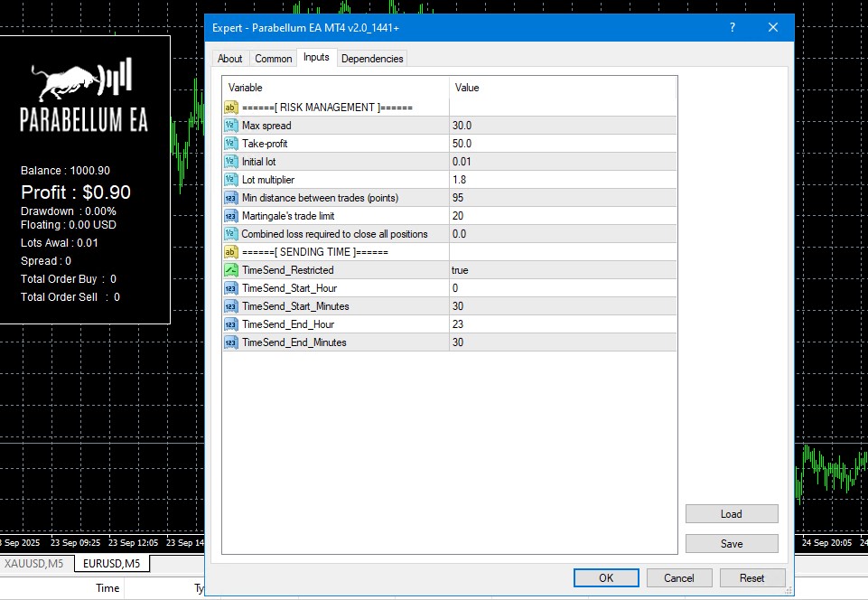Click the Max spread variable icon

pyautogui.click(x=231, y=126)
